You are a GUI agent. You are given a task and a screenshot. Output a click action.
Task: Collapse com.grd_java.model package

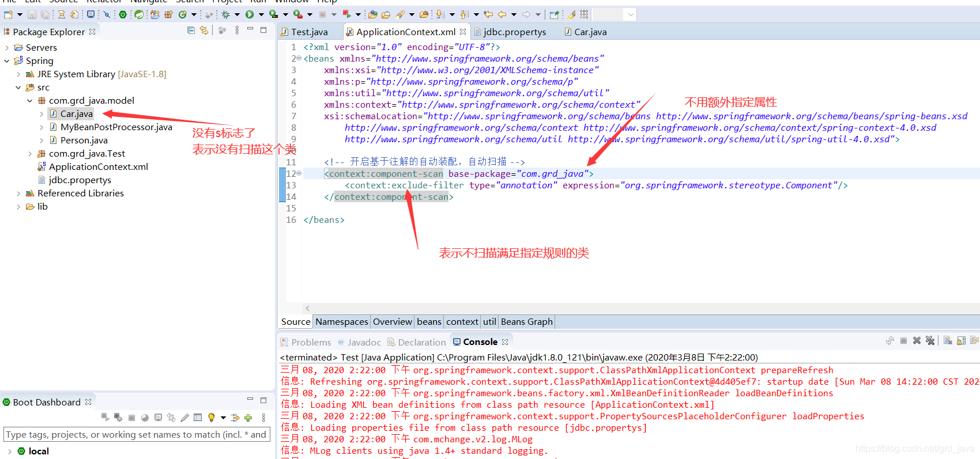pos(30,101)
